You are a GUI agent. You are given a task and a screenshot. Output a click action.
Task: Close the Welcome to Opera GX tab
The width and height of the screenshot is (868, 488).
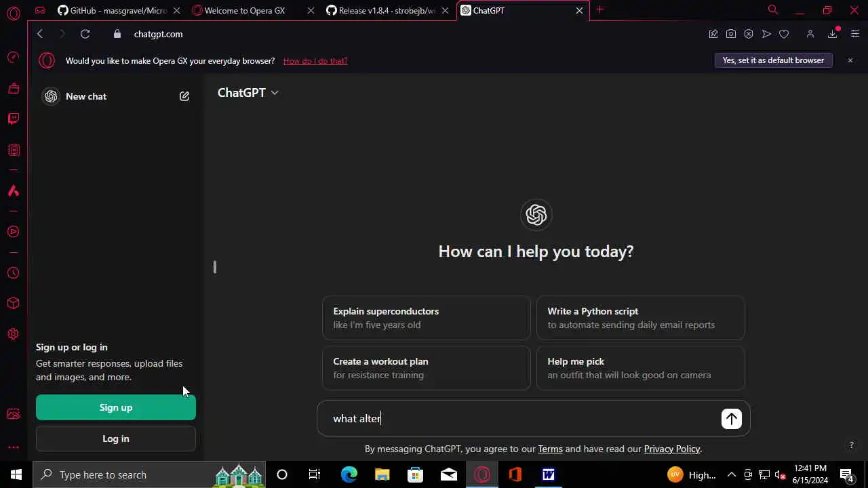[311, 10]
